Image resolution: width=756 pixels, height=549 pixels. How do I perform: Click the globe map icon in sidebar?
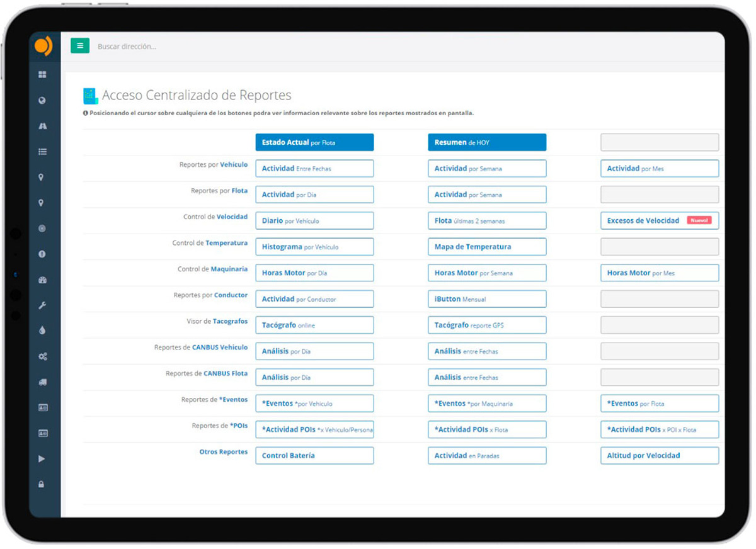pos(42,101)
